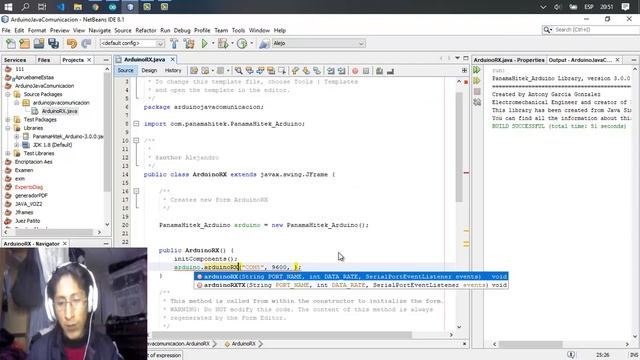
Task: Toggle the History view button
Action: click(173, 70)
